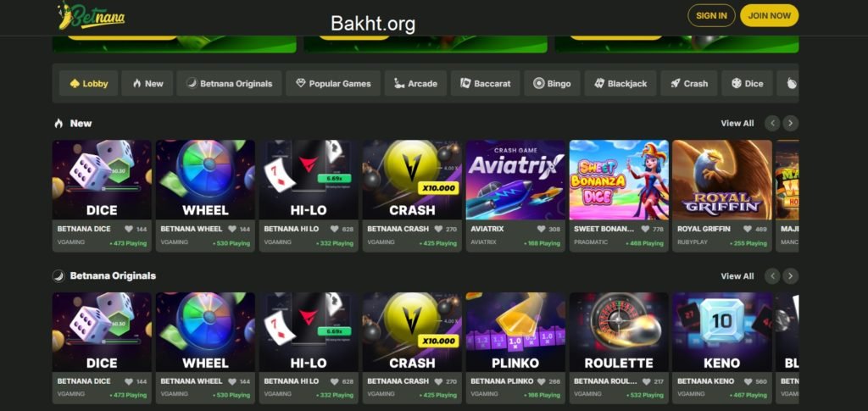This screenshot has width=868, height=411.
Task: Click heart icon on Aviatrix card
Action: pos(542,229)
